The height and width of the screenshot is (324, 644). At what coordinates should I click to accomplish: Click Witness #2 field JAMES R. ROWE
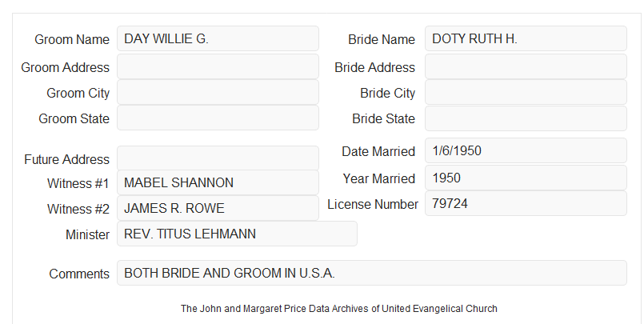pyautogui.click(x=218, y=208)
